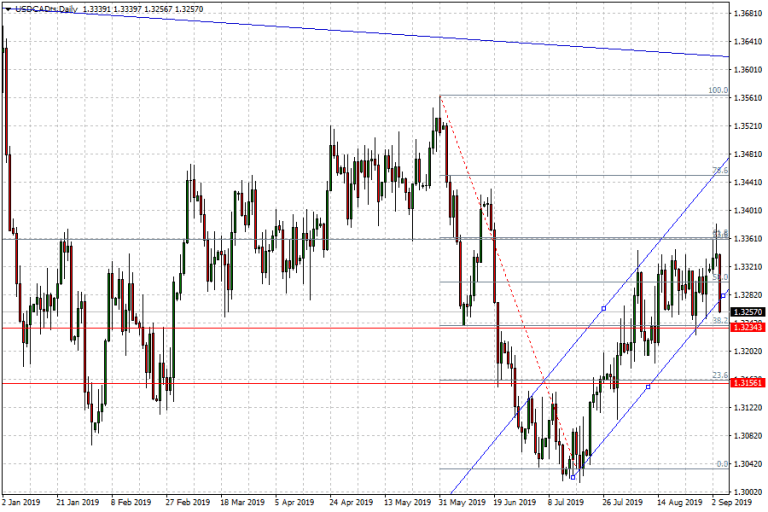Screen dimensions: 768x512
Task: Click the 2 Jan 2019 date label
Action: click(x=22, y=503)
